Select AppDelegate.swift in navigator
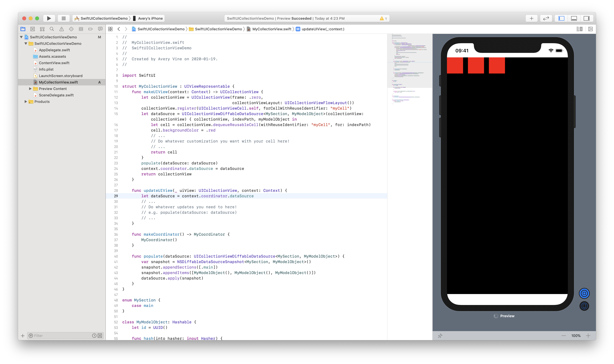Screen dimensions: 614x364 (x=54, y=50)
